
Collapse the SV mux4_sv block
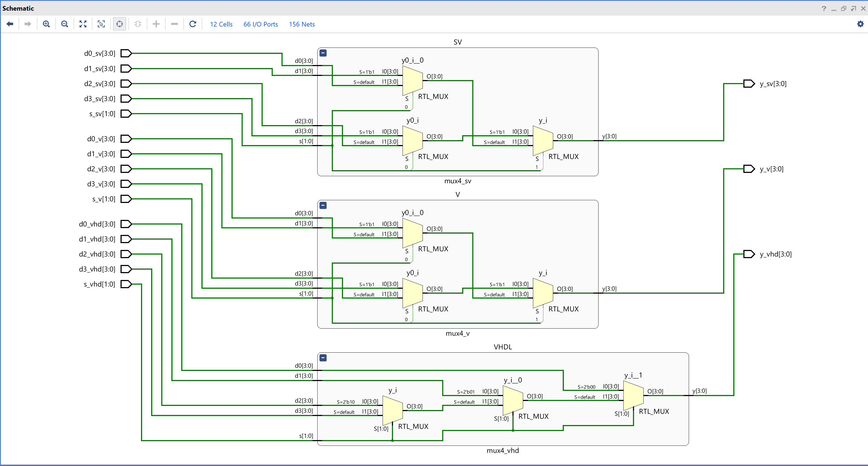tap(323, 53)
